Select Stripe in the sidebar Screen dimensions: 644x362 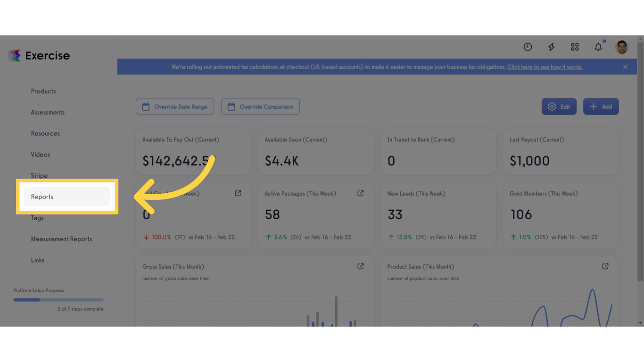(x=39, y=175)
